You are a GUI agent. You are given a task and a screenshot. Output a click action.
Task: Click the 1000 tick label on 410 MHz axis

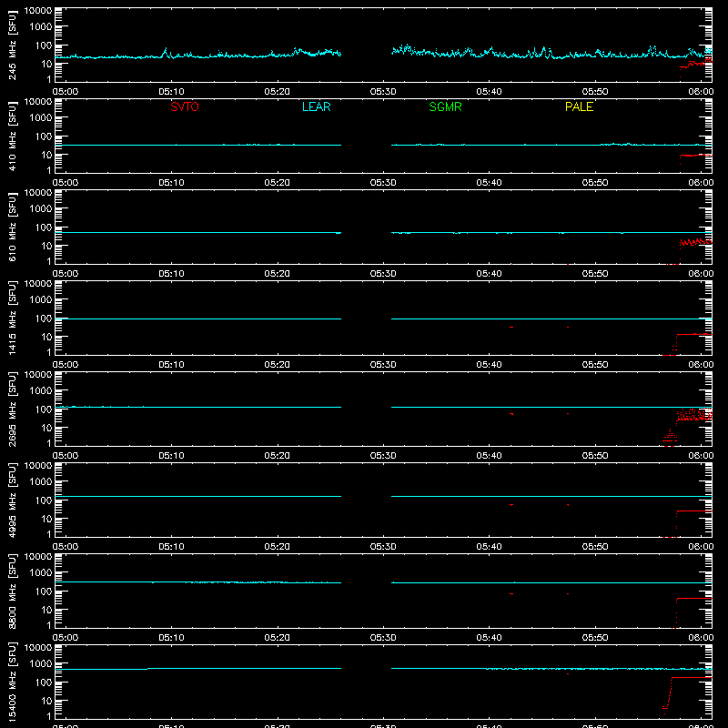pos(41,118)
